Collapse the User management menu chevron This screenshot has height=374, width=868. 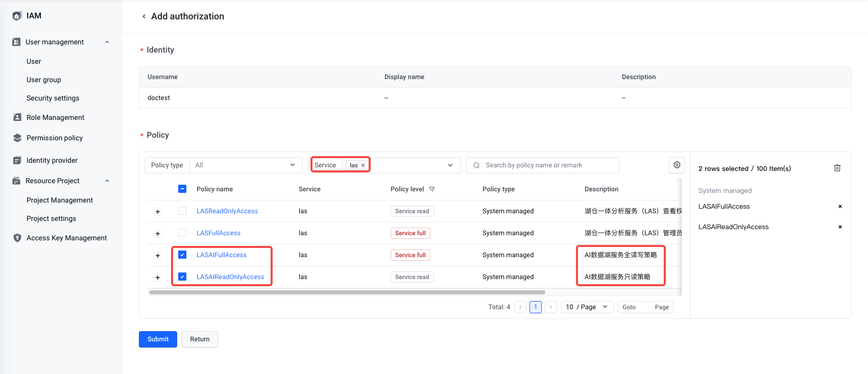tap(107, 42)
